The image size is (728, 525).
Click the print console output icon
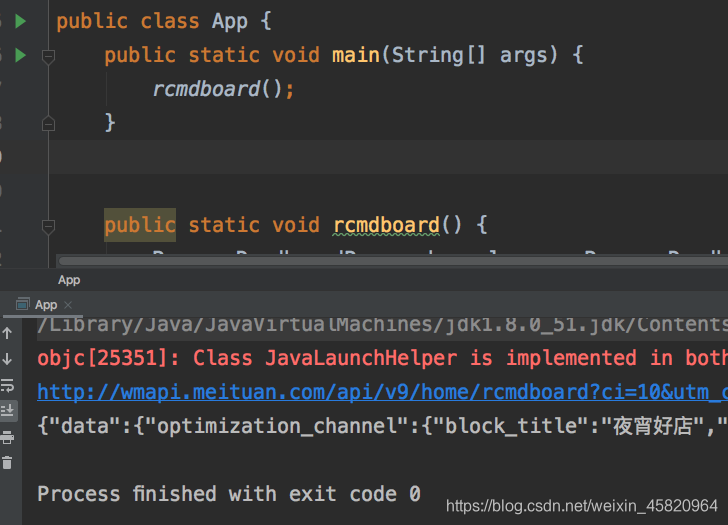tap(7, 437)
